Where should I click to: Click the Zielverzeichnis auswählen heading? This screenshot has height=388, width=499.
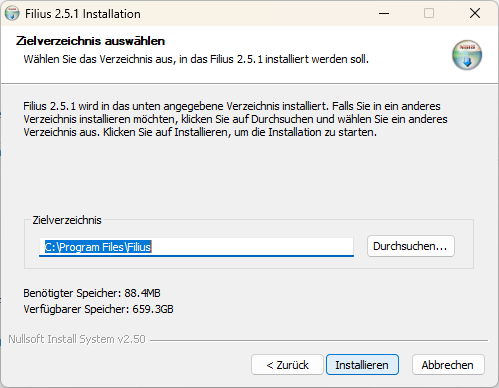click(x=90, y=41)
